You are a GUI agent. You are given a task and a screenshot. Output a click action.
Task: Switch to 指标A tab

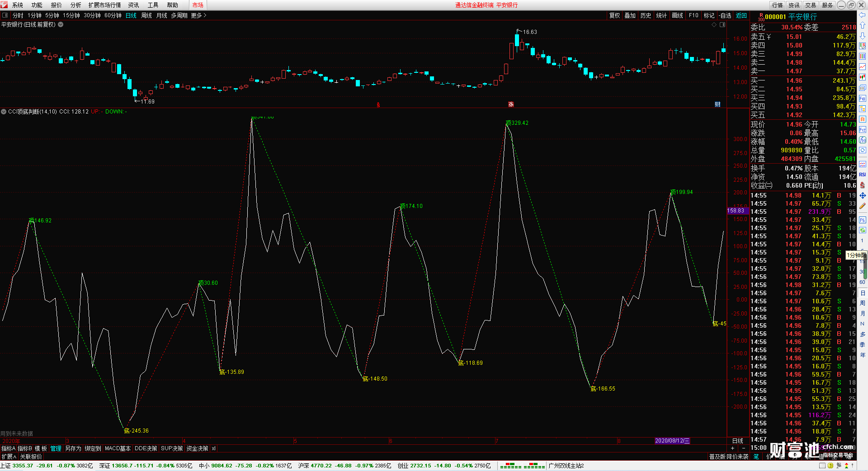coord(8,448)
